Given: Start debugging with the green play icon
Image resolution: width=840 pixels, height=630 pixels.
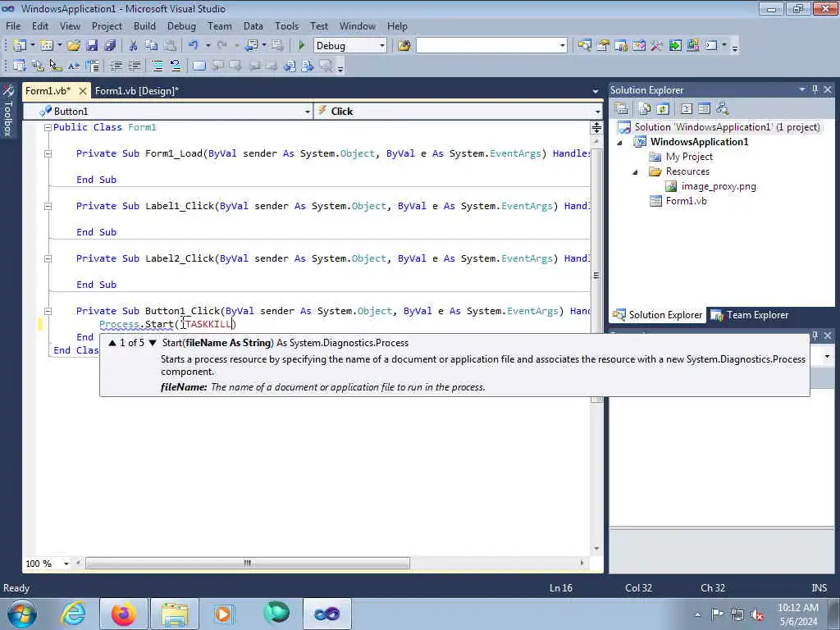Looking at the screenshot, I should (x=302, y=46).
